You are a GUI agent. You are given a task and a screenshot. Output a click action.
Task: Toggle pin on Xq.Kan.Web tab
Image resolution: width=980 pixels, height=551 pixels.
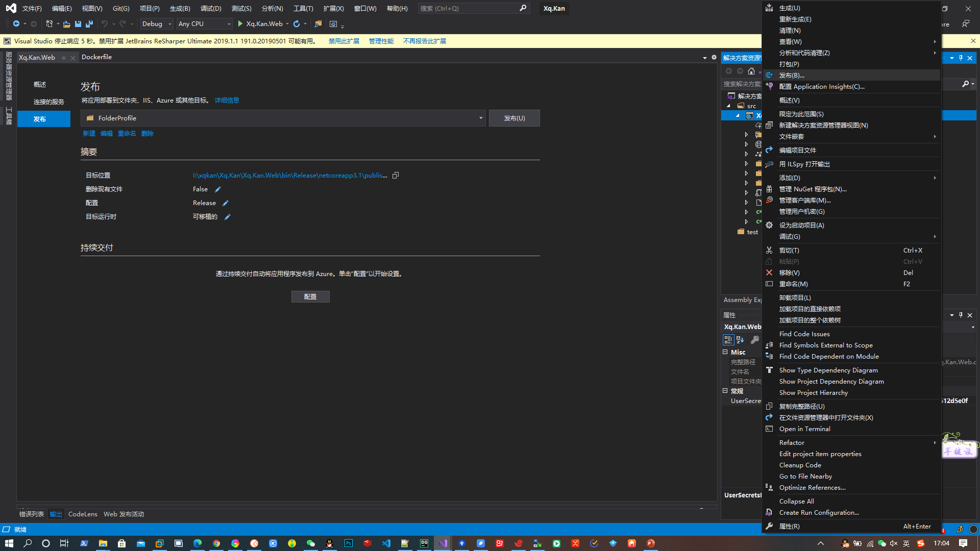(x=64, y=58)
